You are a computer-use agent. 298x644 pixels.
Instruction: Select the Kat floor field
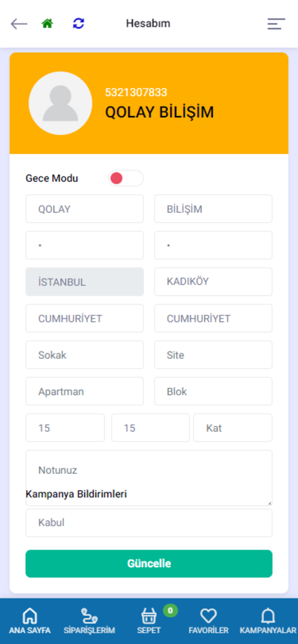click(233, 428)
